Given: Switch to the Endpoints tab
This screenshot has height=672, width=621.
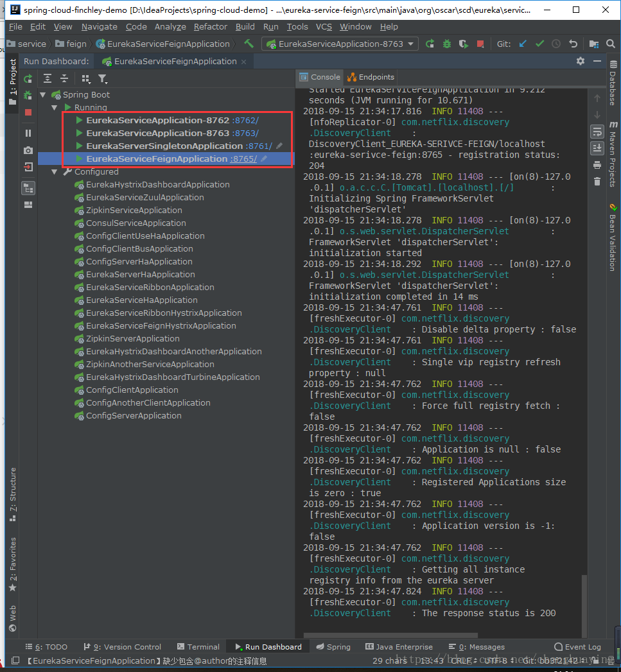Looking at the screenshot, I should click(x=371, y=77).
